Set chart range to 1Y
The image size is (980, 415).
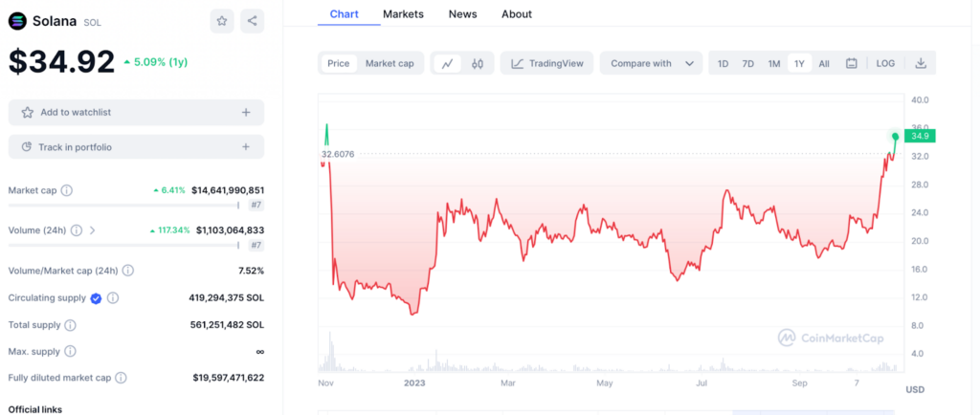pos(799,64)
